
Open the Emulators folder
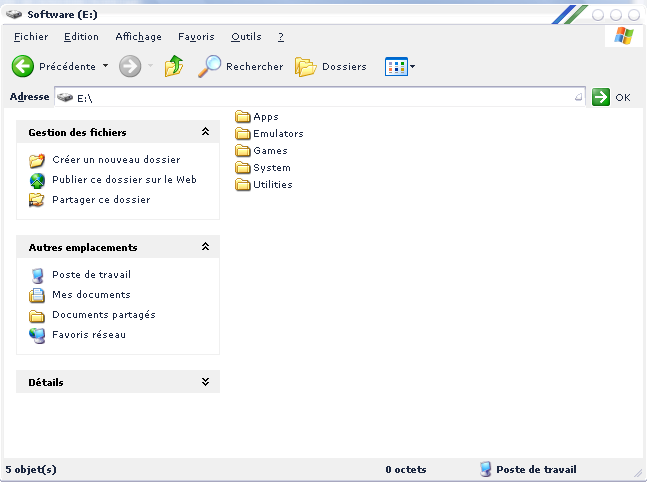[x=277, y=134]
